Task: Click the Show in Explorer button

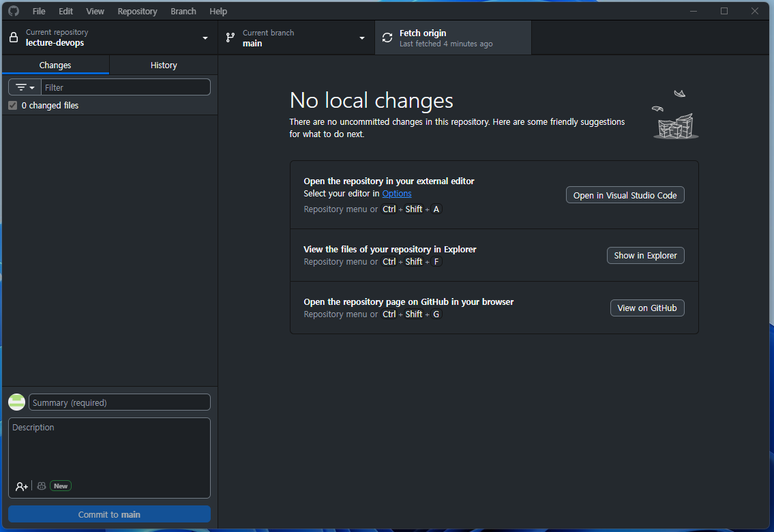Action: (645, 256)
